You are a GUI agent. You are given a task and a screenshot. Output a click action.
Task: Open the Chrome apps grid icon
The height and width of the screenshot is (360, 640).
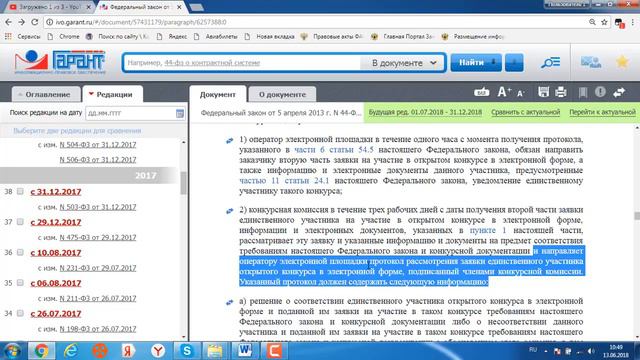click(8, 36)
